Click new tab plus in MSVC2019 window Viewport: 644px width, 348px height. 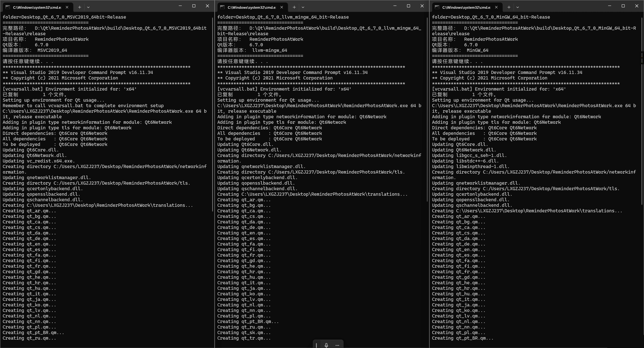[x=79, y=7]
